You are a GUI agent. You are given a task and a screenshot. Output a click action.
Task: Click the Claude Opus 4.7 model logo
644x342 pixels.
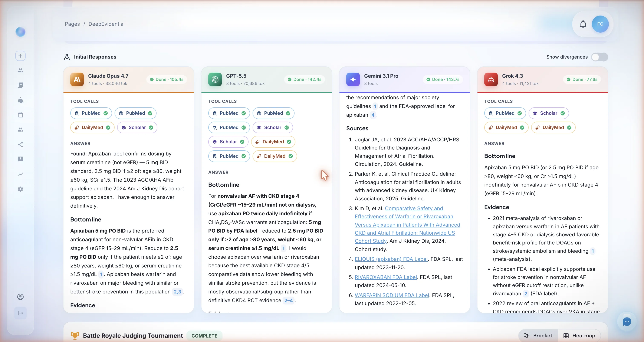pyautogui.click(x=77, y=79)
